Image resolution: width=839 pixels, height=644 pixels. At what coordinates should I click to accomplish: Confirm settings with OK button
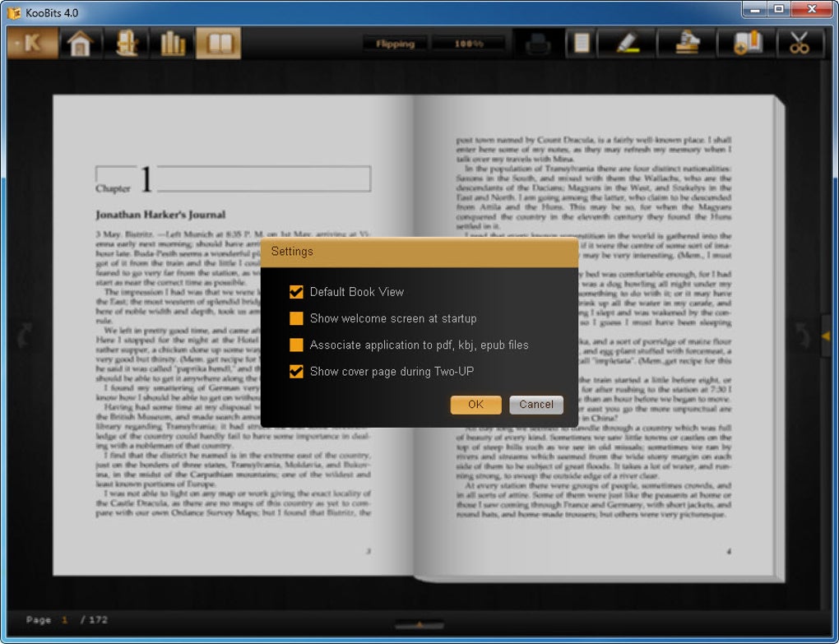pyautogui.click(x=475, y=405)
